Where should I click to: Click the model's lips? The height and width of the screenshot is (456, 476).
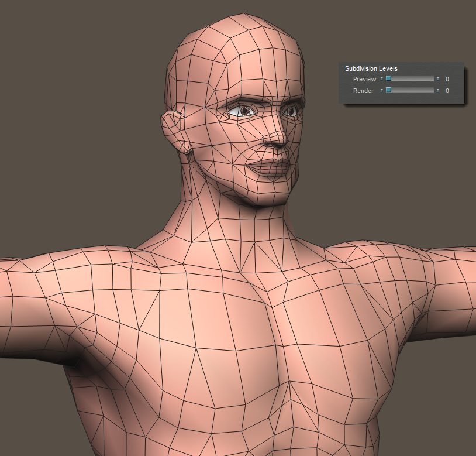[x=270, y=166]
